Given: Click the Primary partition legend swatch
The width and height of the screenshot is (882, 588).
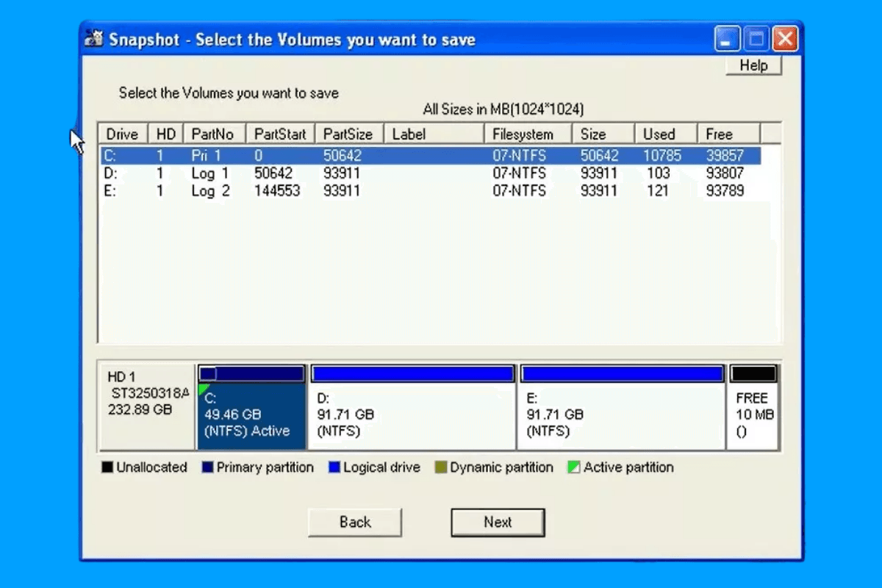Looking at the screenshot, I should pos(207,467).
